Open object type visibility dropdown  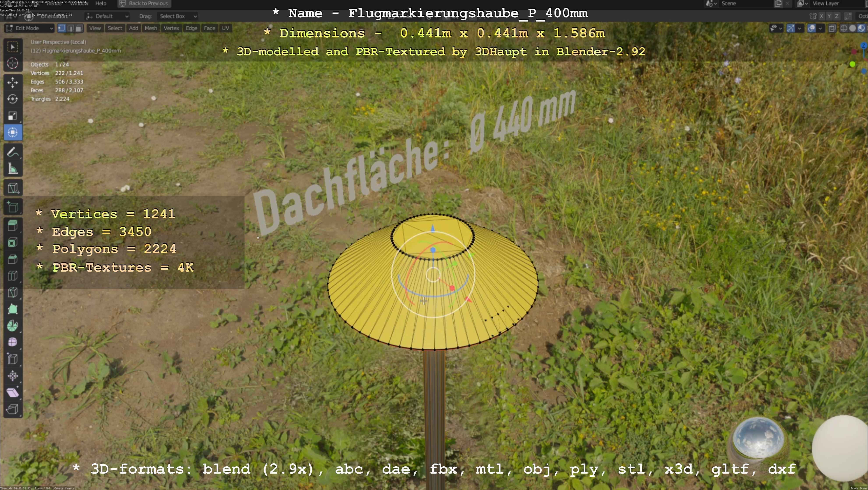pyautogui.click(x=776, y=28)
